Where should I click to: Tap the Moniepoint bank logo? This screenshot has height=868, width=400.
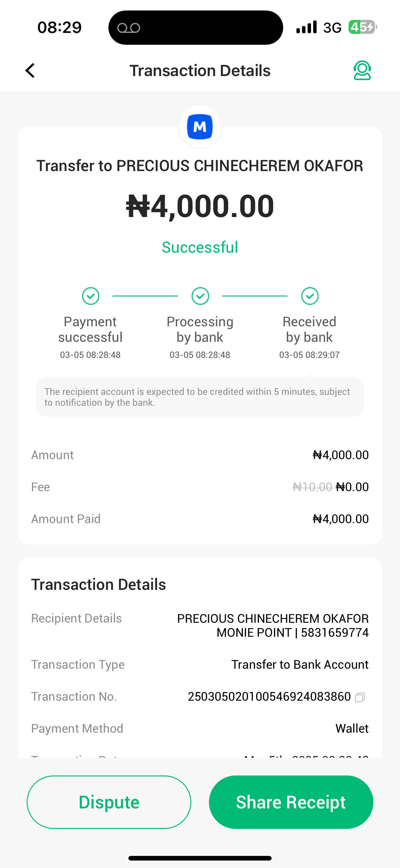(200, 127)
